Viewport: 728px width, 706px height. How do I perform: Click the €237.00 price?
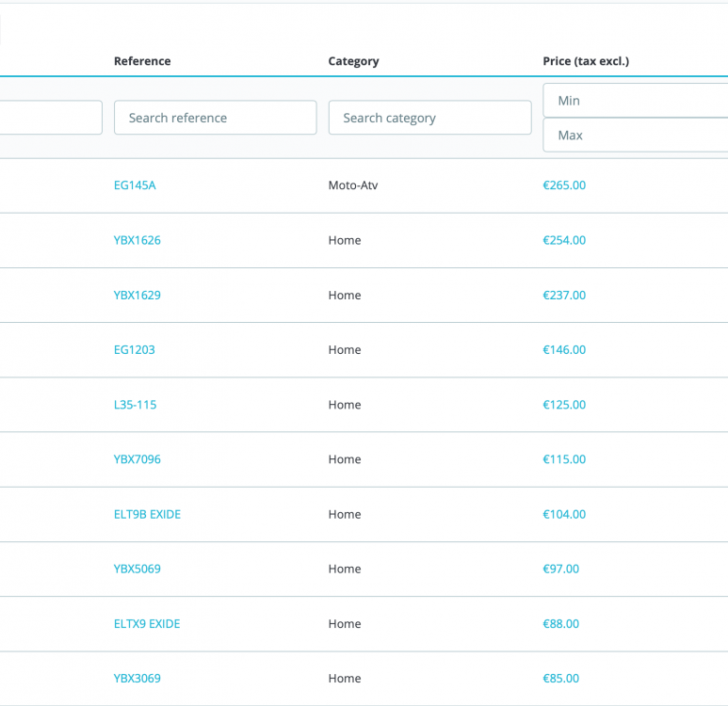pyautogui.click(x=564, y=296)
